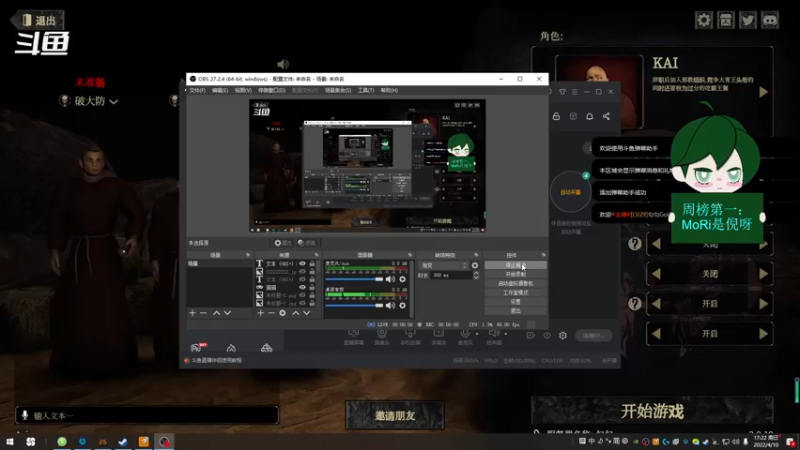Viewport: 800px width, 450px height.
Task: Exit the lobby with the top-left exit button
Action: click(x=37, y=20)
